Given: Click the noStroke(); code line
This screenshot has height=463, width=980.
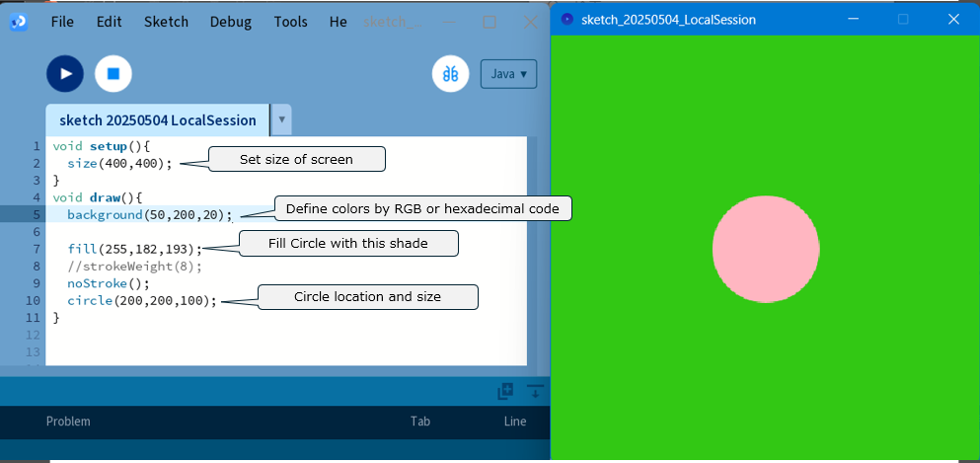Looking at the screenshot, I should point(109,283).
